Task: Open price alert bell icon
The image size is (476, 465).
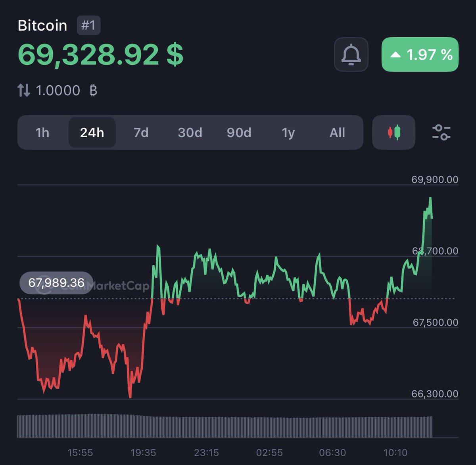Action: (x=351, y=54)
